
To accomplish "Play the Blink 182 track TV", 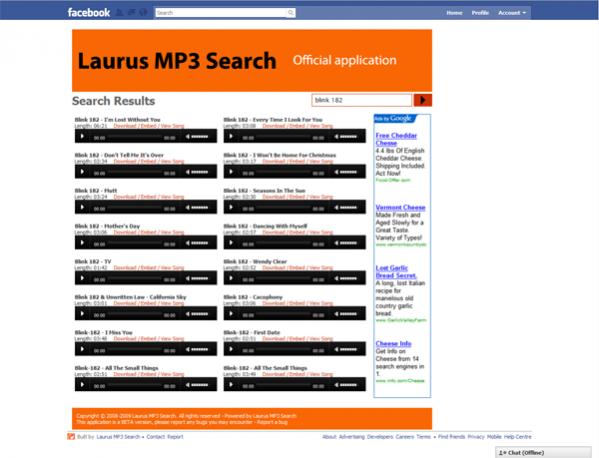I will coord(82,278).
